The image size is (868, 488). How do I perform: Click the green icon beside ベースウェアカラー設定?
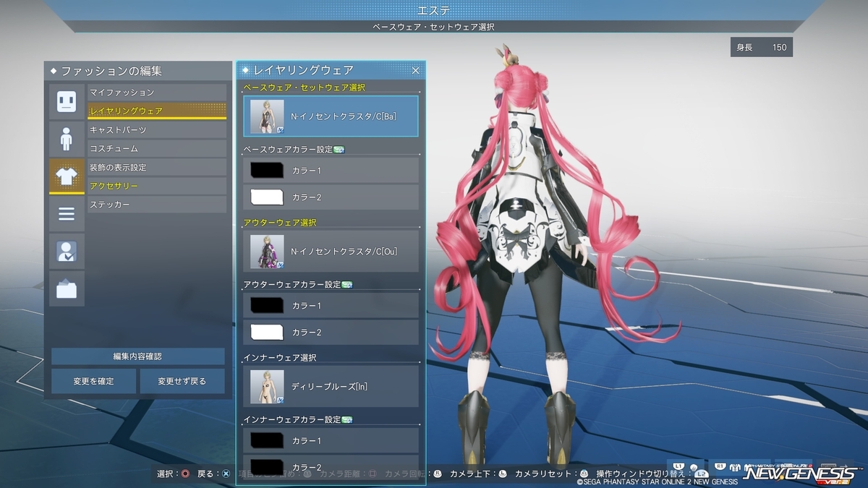click(339, 150)
